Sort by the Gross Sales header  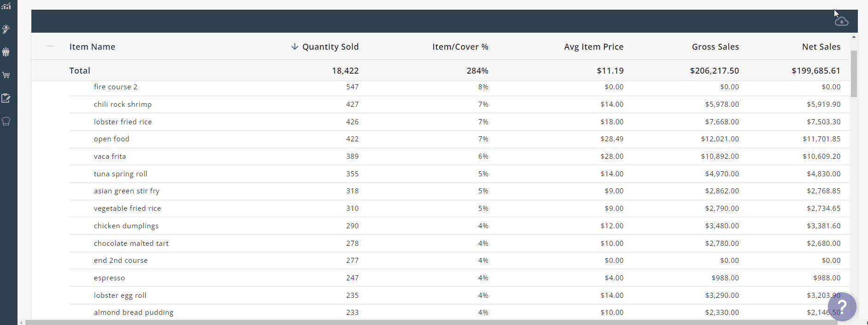tap(715, 46)
